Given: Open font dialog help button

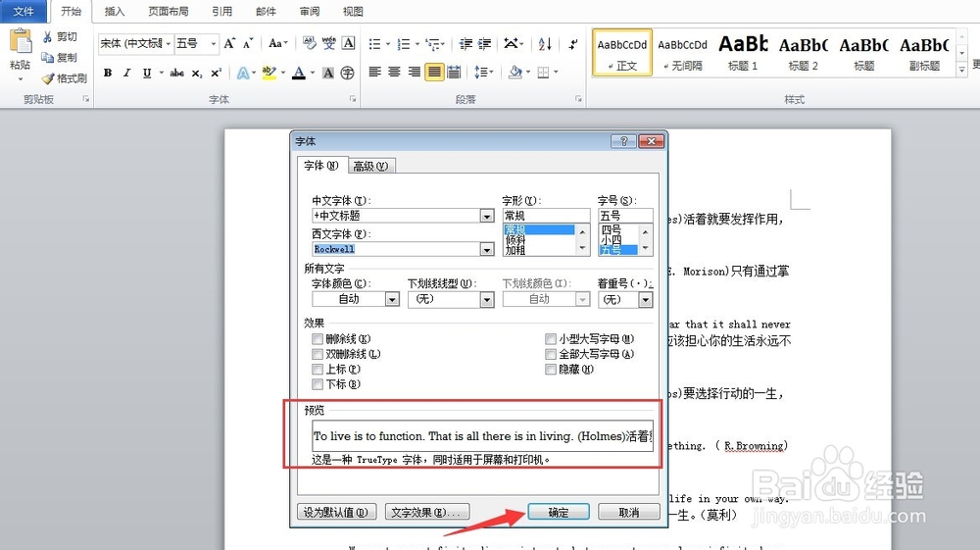Looking at the screenshot, I should tap(623, 141).
